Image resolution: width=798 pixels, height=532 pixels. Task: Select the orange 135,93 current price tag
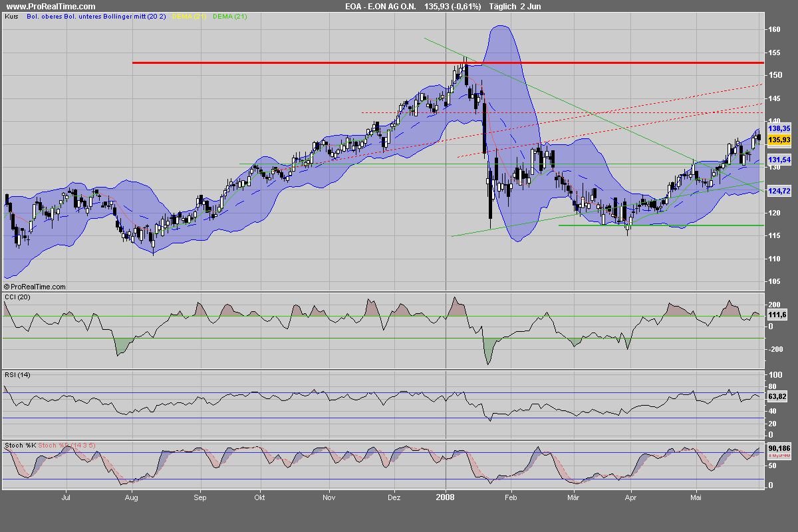click(x=779, y=140)
